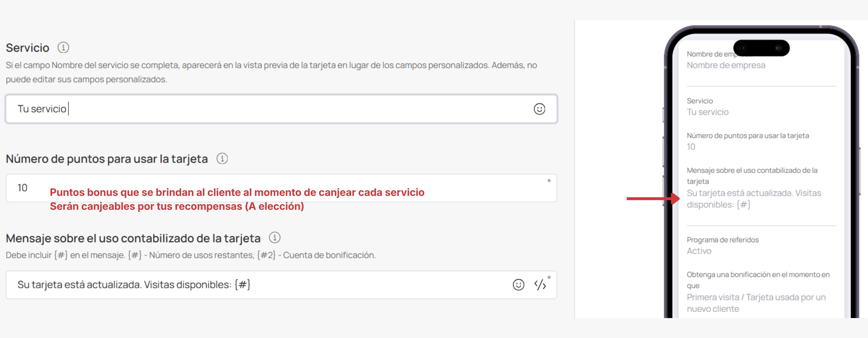Viewport: 868px width, 338px height.
Task: Click the 'Número de puntos para usar la tarjeta' heading
Action: click(107, 158)
